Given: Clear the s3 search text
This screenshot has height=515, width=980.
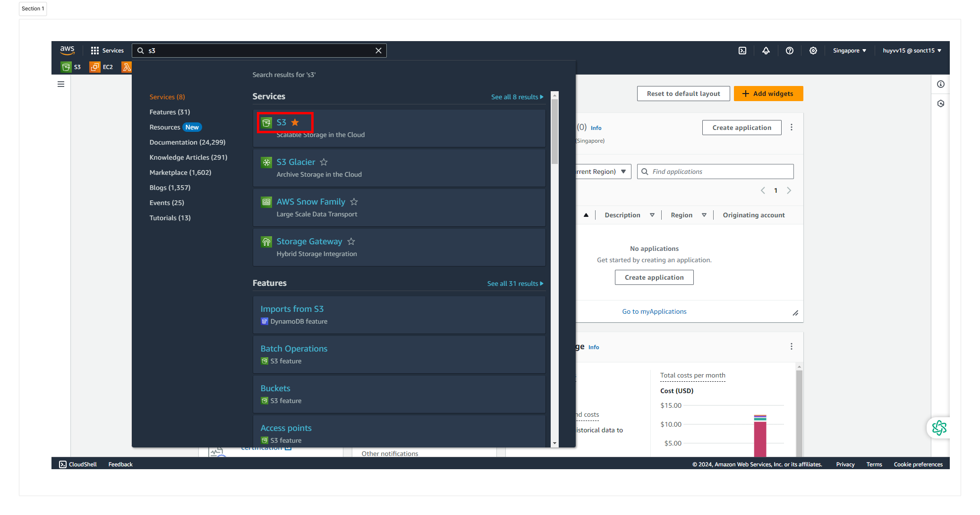Looking at the screenshot, I should pyautogui.click(x=378, y=51).
